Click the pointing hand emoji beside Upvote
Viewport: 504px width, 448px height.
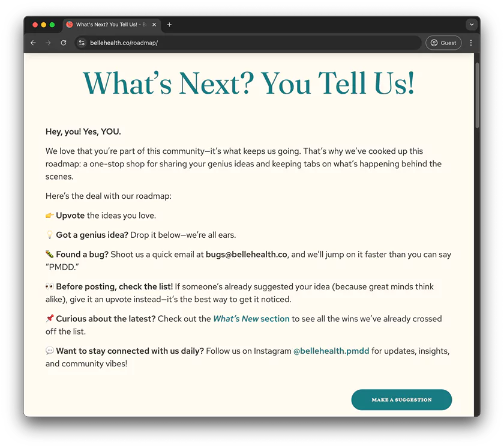[50, 216]
